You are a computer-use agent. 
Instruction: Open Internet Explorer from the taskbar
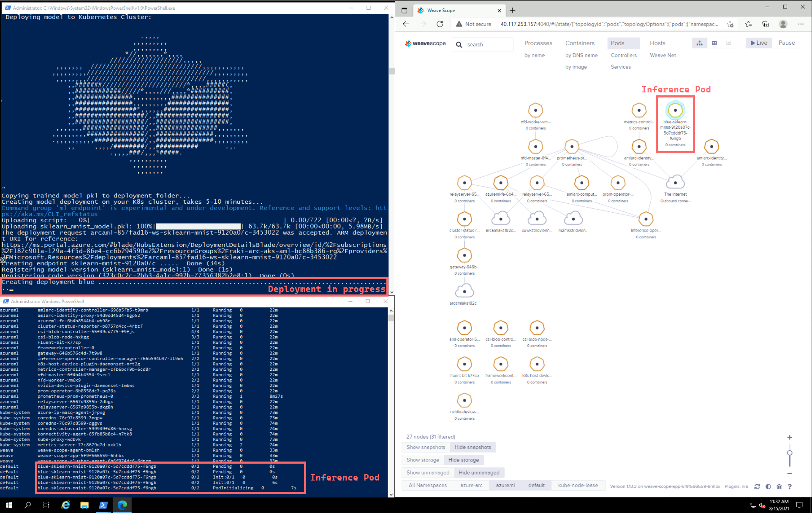click(65, 505)
